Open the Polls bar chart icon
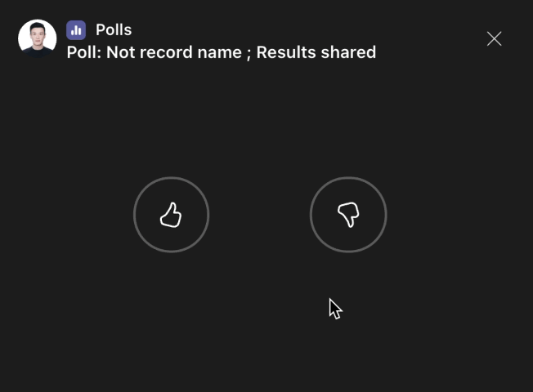533x392 pixels. click(x=76, y=30)
